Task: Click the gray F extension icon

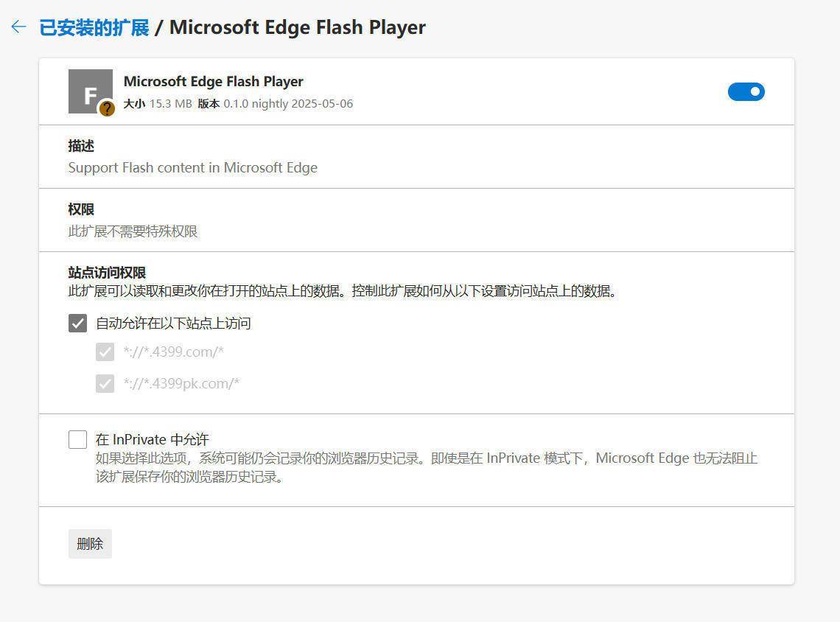Action: click(91, 91)
